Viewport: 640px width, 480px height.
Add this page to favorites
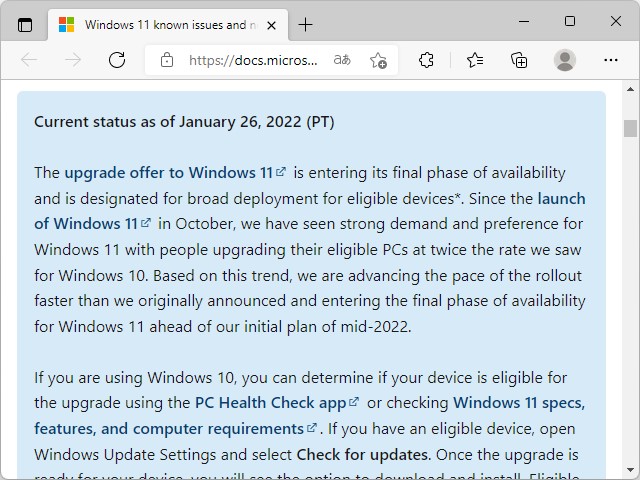coord(378,60)
